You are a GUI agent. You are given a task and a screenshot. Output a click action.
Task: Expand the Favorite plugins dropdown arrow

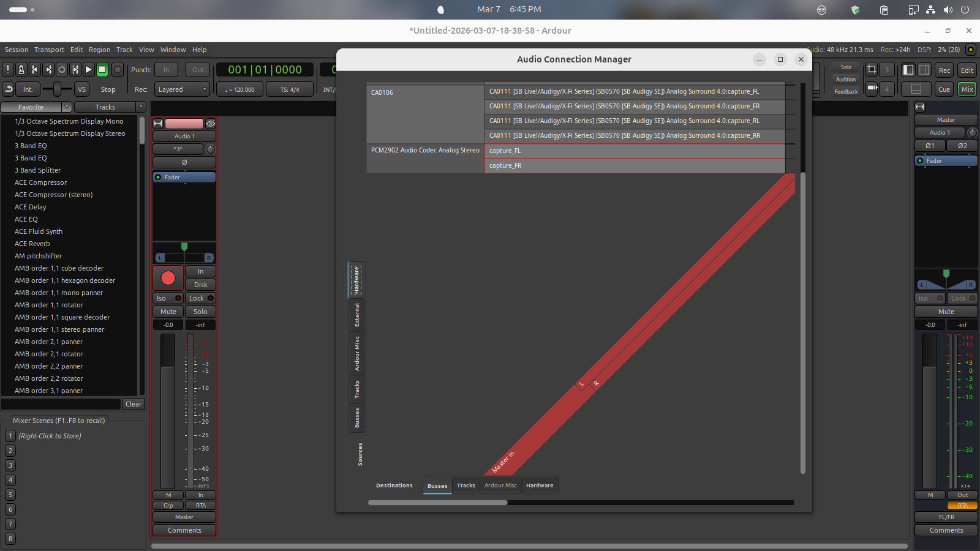(67, 107)
